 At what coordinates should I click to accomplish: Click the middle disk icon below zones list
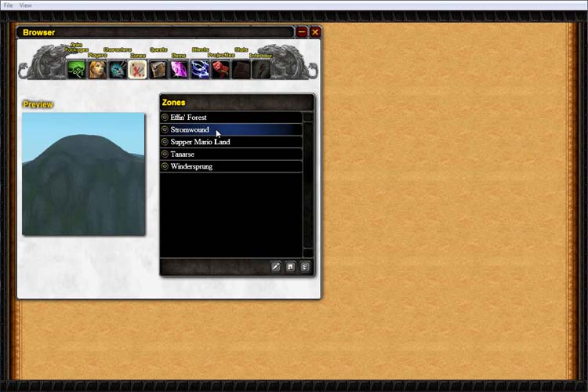click(x=290, y=267)
